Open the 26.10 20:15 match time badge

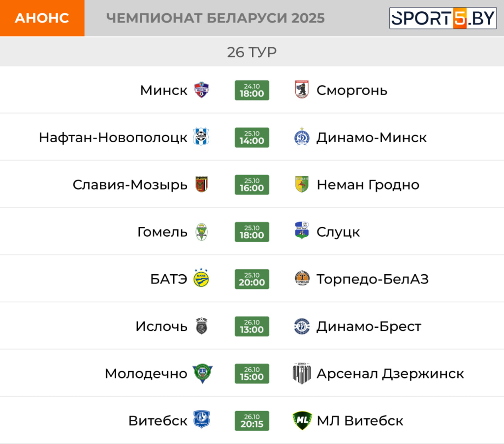pos(252,421)
